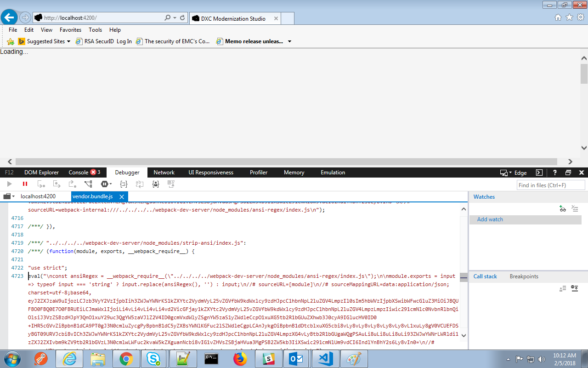Close the vendor.bundle.js tab
This screenshot has width=588, height=368.
(122, 196)
